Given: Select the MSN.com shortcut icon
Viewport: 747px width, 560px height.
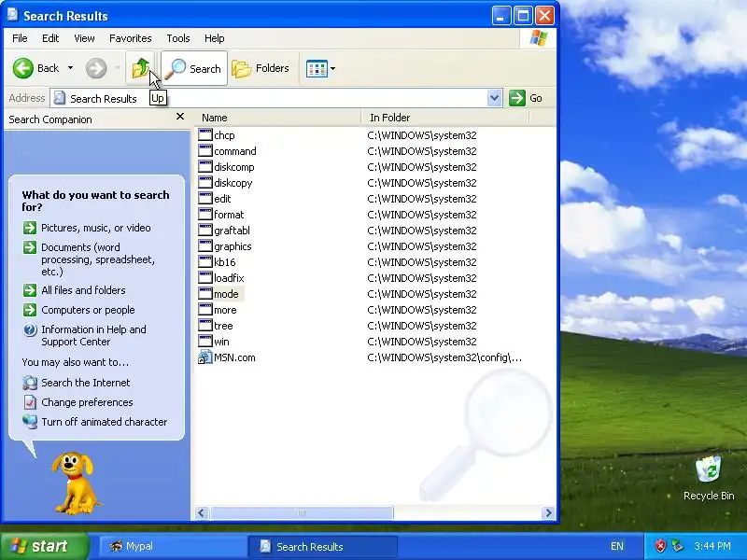Looking at the screenshot, I should tap(205, 357).
